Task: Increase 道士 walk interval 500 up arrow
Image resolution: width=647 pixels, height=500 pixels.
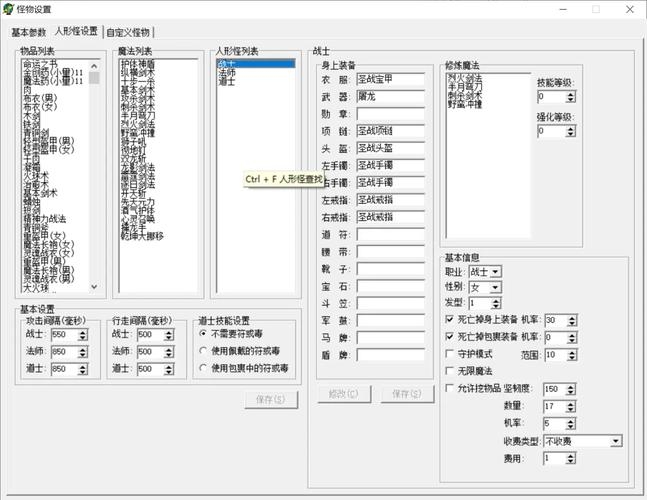Action: pyautogui.click(x=169, y=367)
